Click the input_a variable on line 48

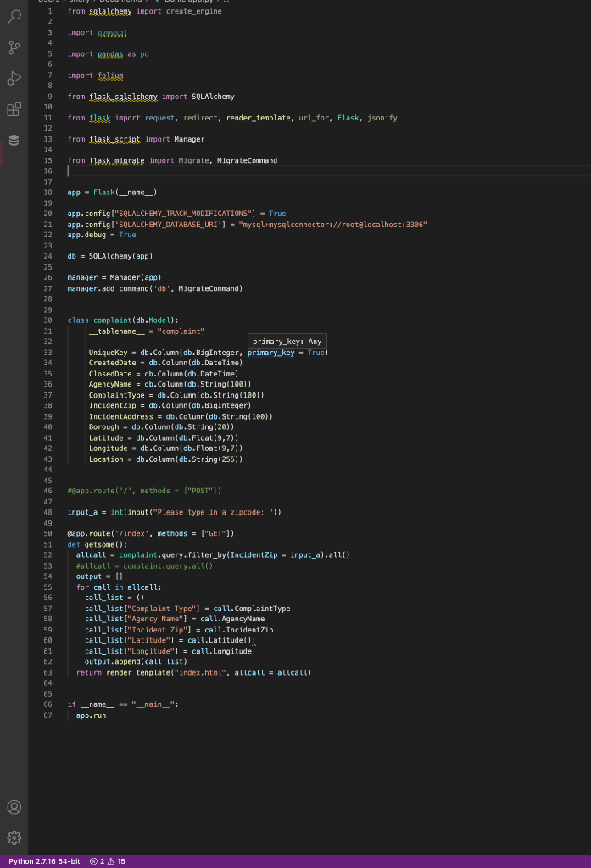[82, 512]
